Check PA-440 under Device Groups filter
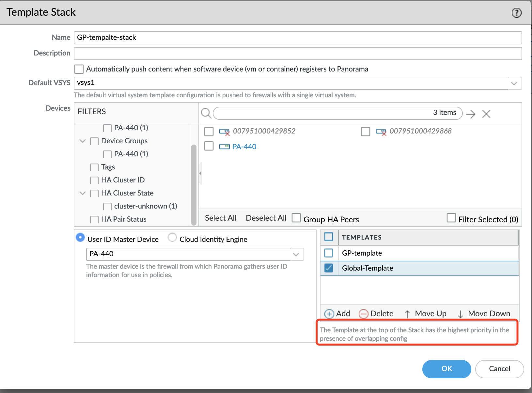532x393 pixels. click(x=107, y=154)
